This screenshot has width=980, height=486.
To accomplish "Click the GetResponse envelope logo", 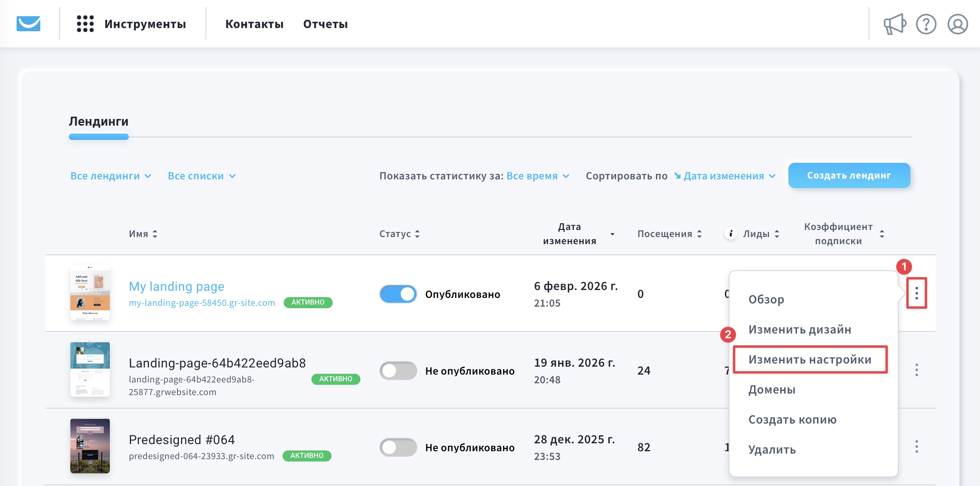I will click(28, 24).
